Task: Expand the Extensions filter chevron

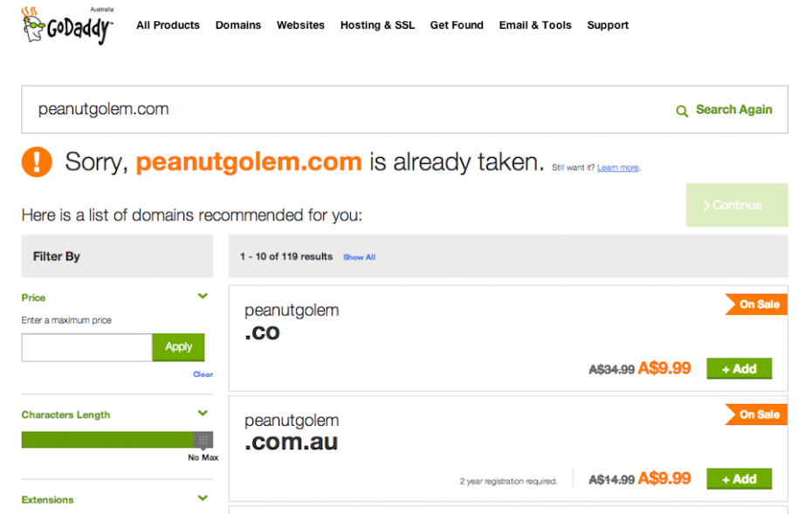Action: (x=203, y=498)
